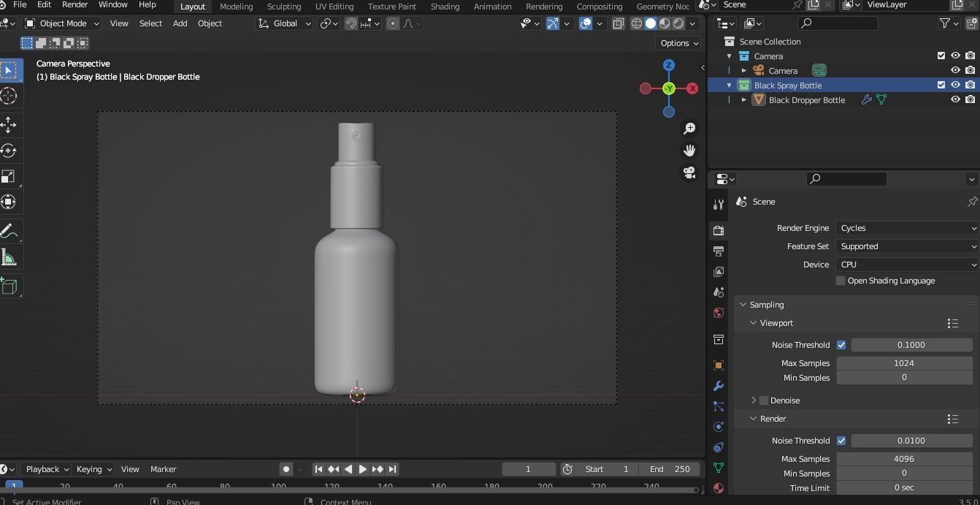
Task: Adjust viewport Max Samples field 1024
Action: 904,363
